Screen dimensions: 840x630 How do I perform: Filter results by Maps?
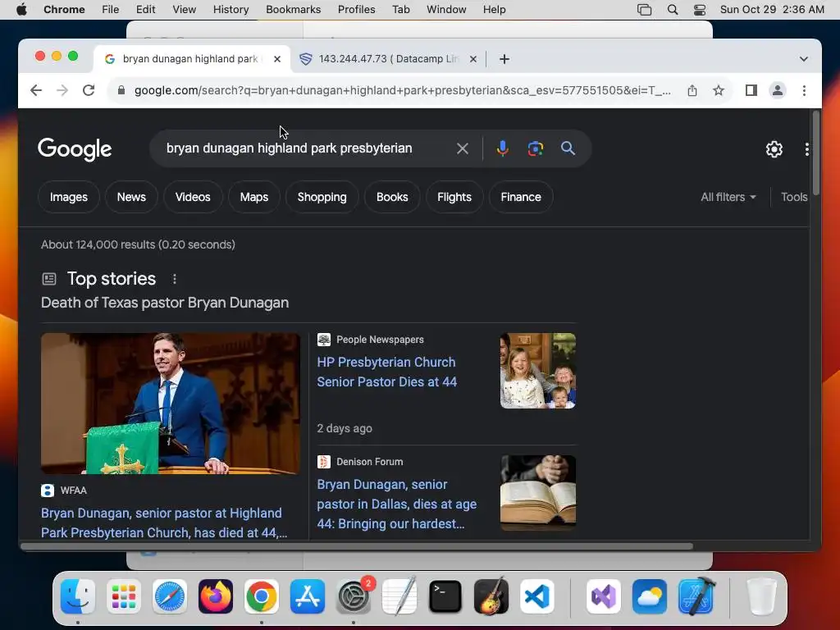(x=254, y=197)
